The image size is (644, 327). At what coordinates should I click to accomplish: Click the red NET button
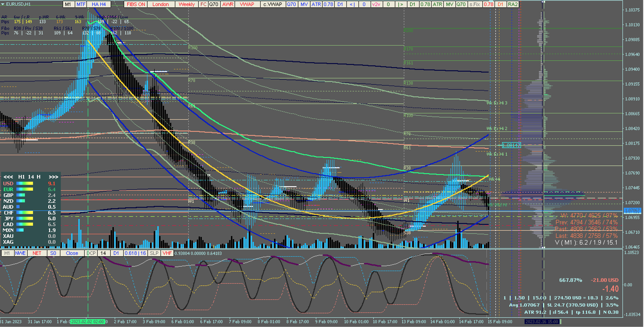click(37, 253)
